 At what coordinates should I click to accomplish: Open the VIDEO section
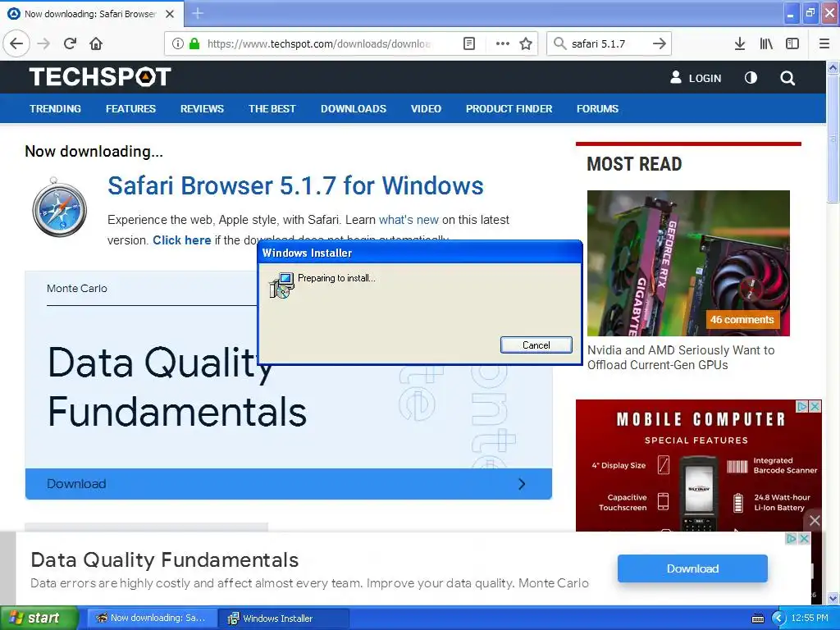tap(426, 109)
